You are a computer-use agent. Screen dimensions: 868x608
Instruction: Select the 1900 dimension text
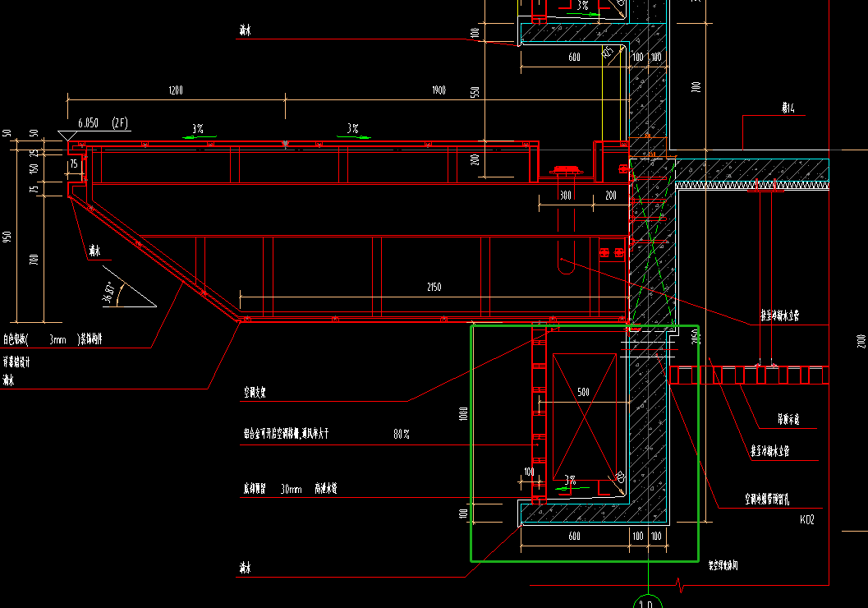click(x=439, y=90)
